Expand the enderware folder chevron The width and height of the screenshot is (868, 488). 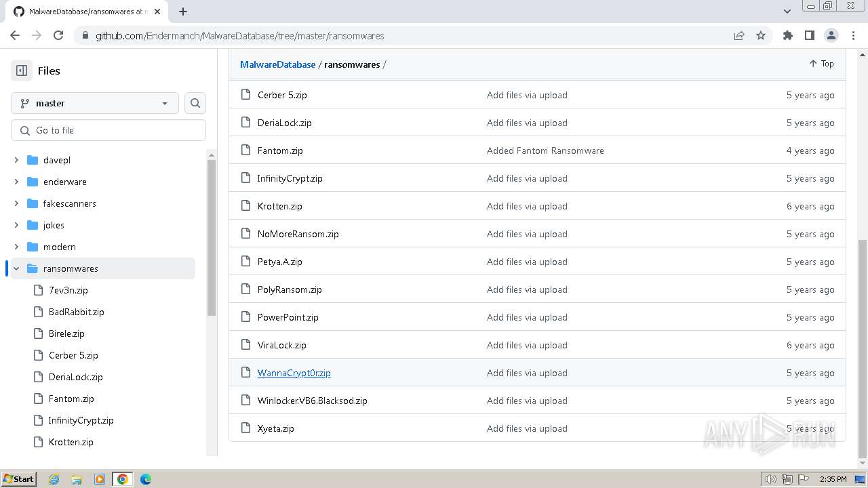coord(16,182)
